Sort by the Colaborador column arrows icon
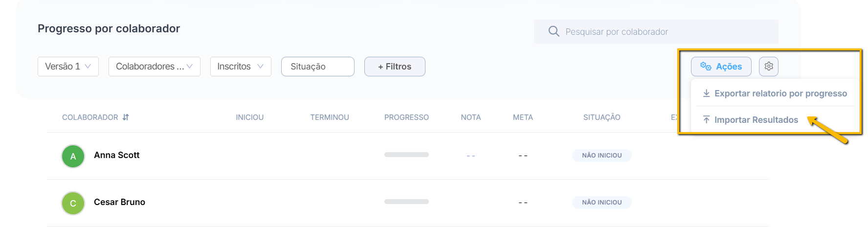Viewport: 868px width, 228px height. [x=126, y=117]
